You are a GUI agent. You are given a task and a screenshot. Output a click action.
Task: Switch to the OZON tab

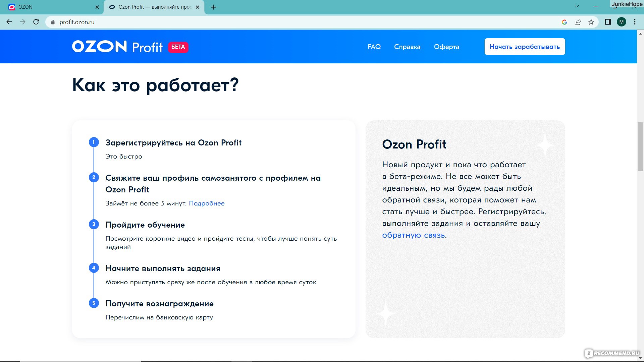(x=52, y=7)
